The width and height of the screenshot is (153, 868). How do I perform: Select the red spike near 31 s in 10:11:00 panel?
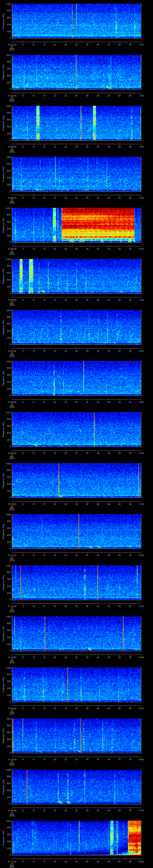(x=79, y=531)
